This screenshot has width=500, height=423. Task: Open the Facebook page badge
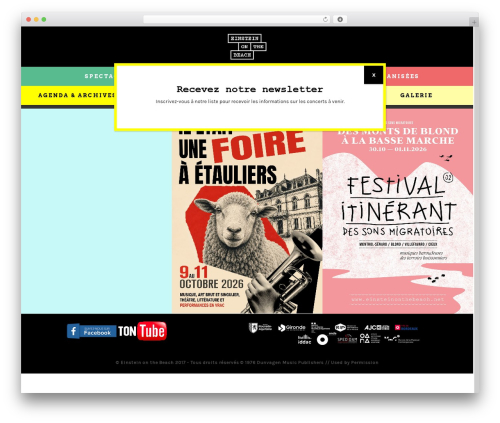[91, 331]
